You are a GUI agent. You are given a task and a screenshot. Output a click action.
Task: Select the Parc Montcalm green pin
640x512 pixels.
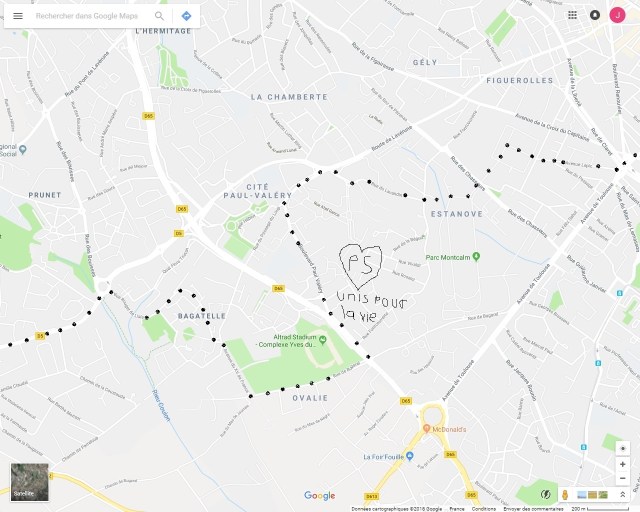coord(476,256)
